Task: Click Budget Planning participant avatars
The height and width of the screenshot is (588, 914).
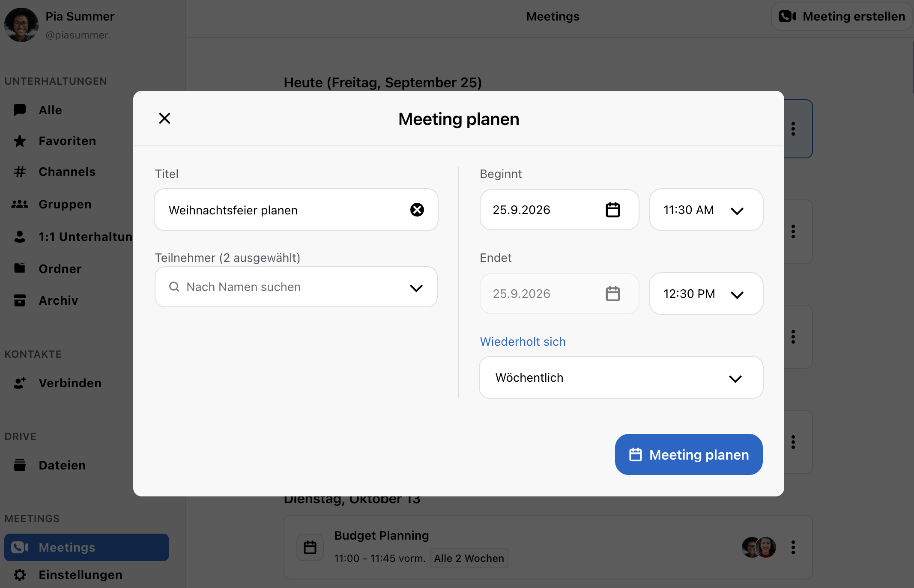Action: 759,547
